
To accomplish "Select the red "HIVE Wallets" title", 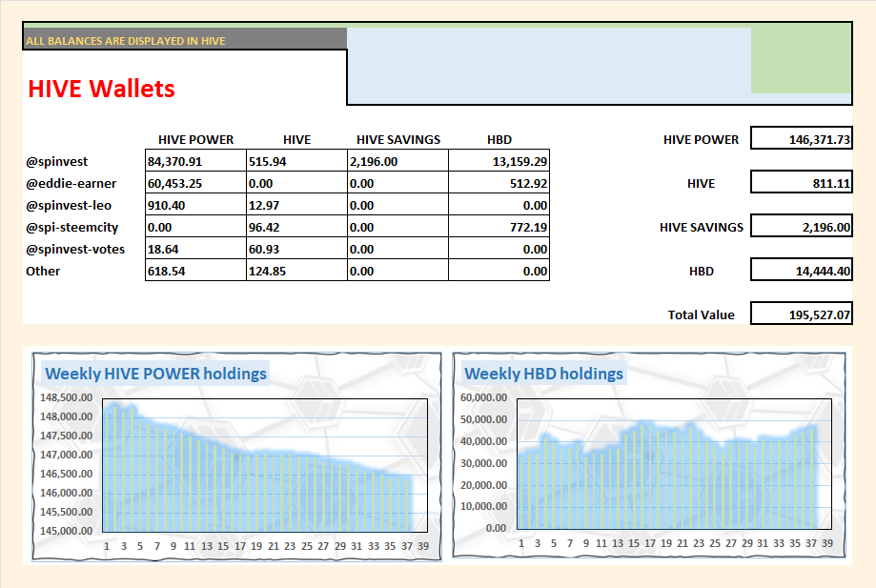I will [101, 89].
